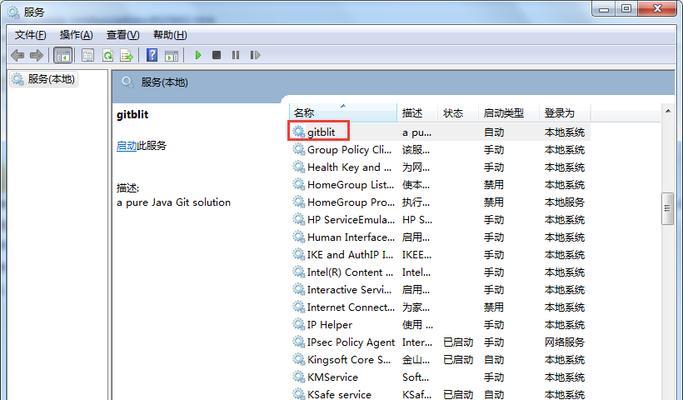Click the Refresh toolbar icon
Viewport: 683px width, 400px height.
coord(107,55)
